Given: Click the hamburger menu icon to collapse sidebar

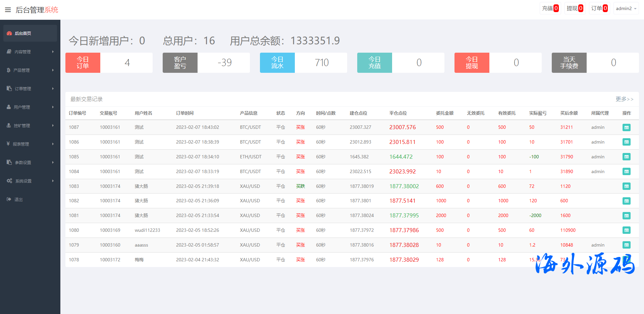Looking at the screenshot, I should pos(8,10).
